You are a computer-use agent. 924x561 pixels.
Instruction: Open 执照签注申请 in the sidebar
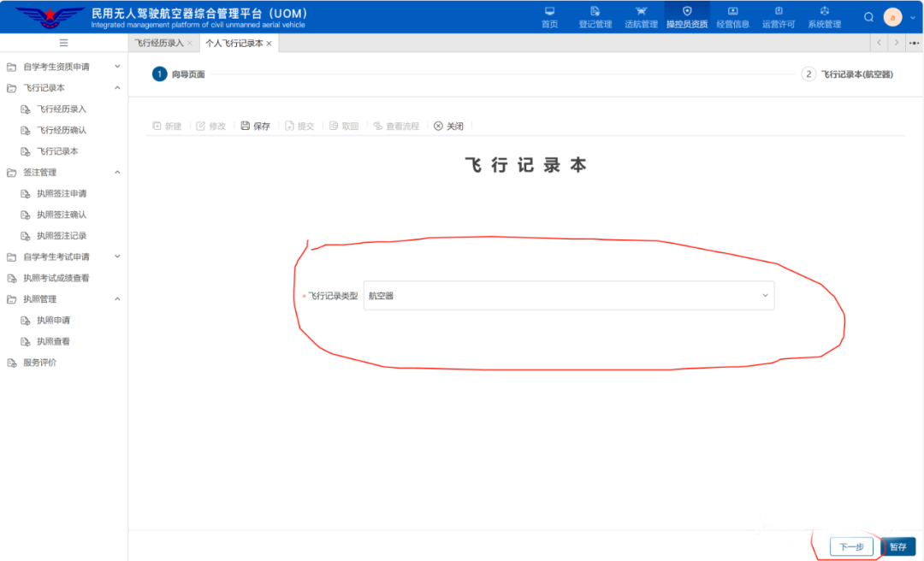[62, 194]
